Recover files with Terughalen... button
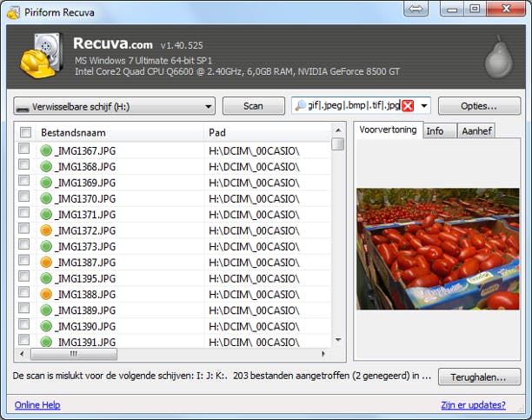This screenshot has width=532, height=420. [479, 377]
